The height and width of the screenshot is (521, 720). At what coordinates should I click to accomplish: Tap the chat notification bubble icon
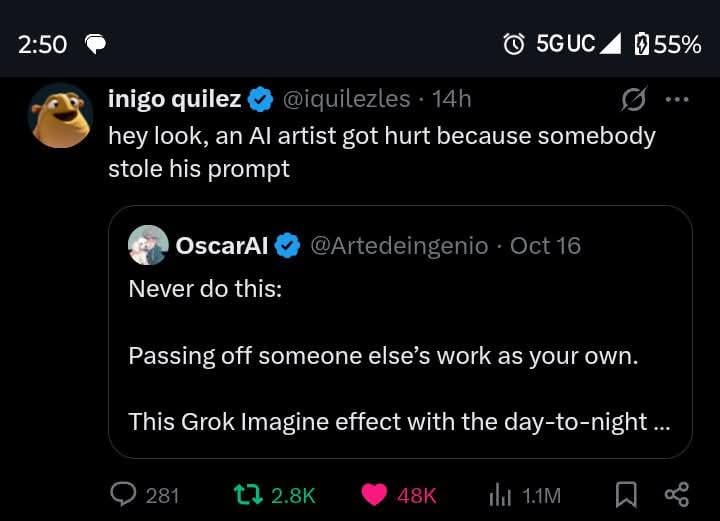(96, 44)
